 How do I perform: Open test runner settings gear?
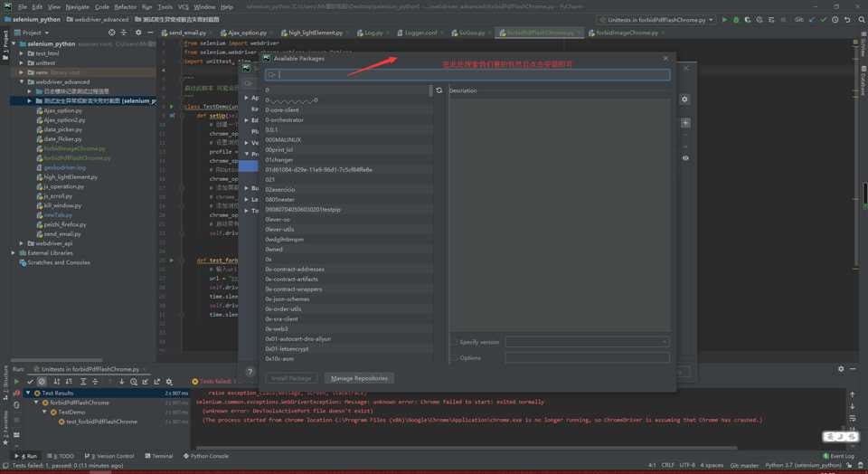point(169,382)
